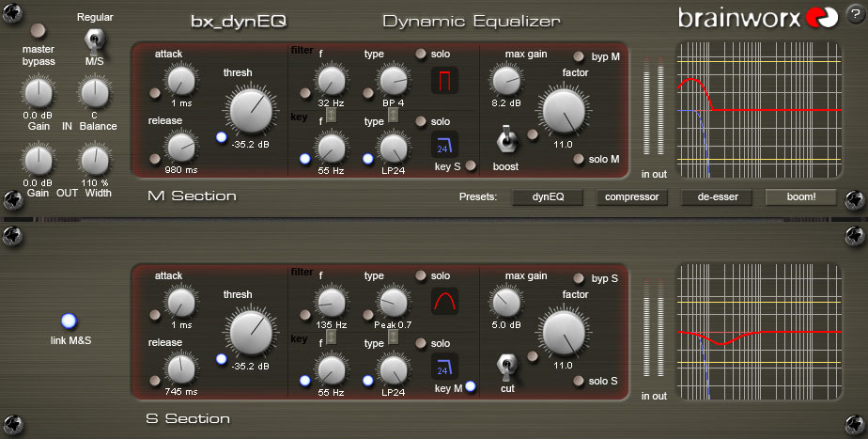Enable M section key solo button
This screenshot has width=868, height=439.
421,121
